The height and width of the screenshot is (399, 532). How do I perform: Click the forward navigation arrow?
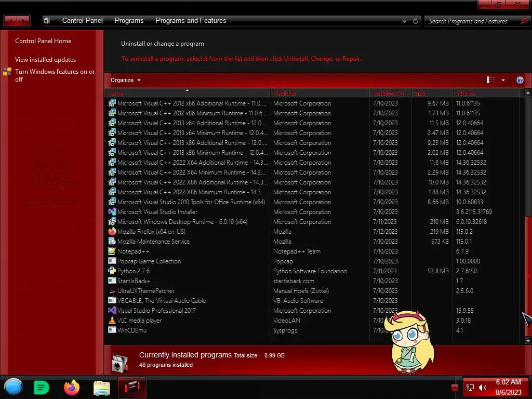(23, 21)
